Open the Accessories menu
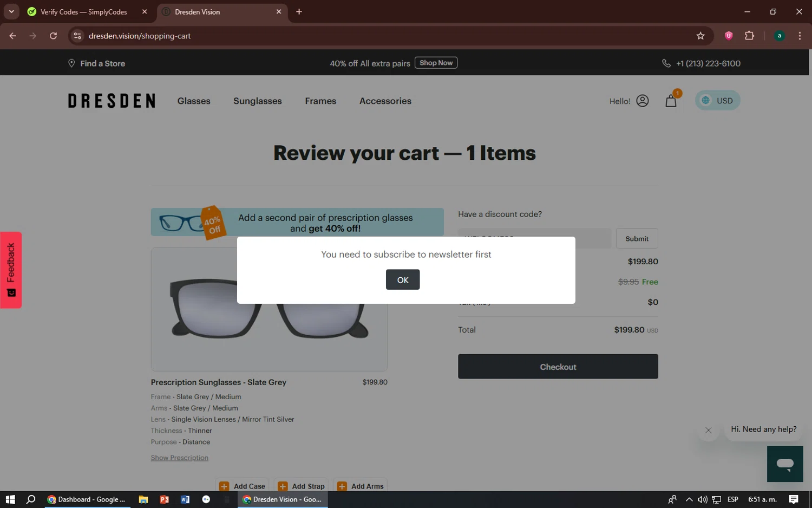 coord(385,101)
